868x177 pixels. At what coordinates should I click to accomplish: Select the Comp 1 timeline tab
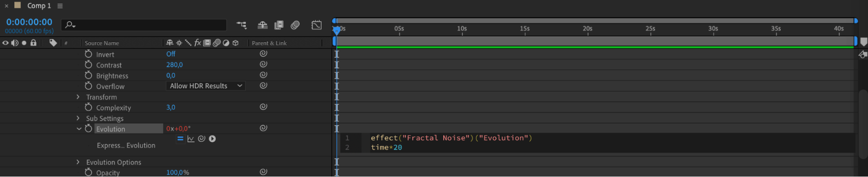39,6
